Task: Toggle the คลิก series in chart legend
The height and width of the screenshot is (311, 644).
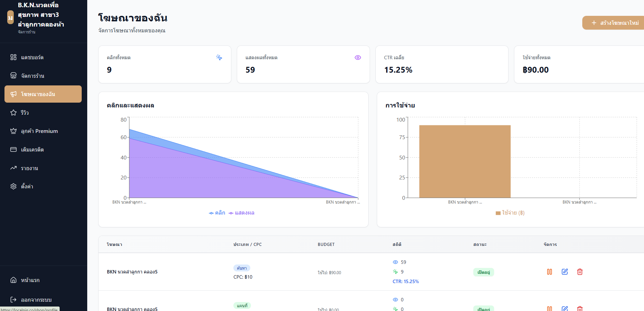Action: point(217,213)
